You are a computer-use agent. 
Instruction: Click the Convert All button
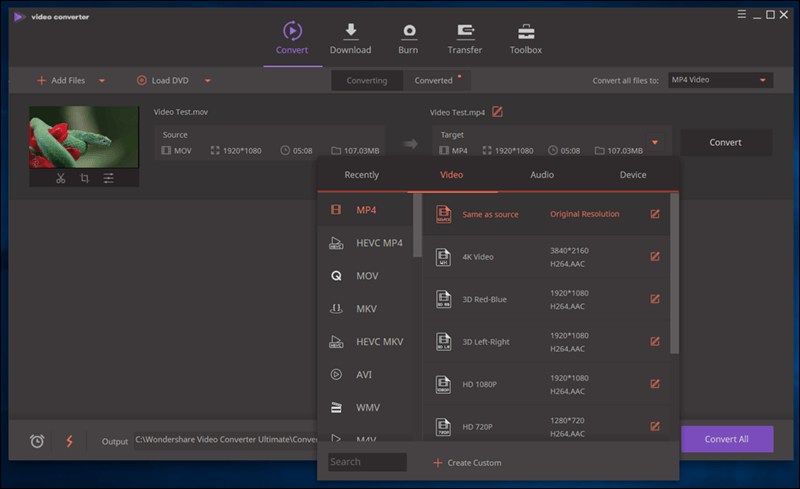725,439
